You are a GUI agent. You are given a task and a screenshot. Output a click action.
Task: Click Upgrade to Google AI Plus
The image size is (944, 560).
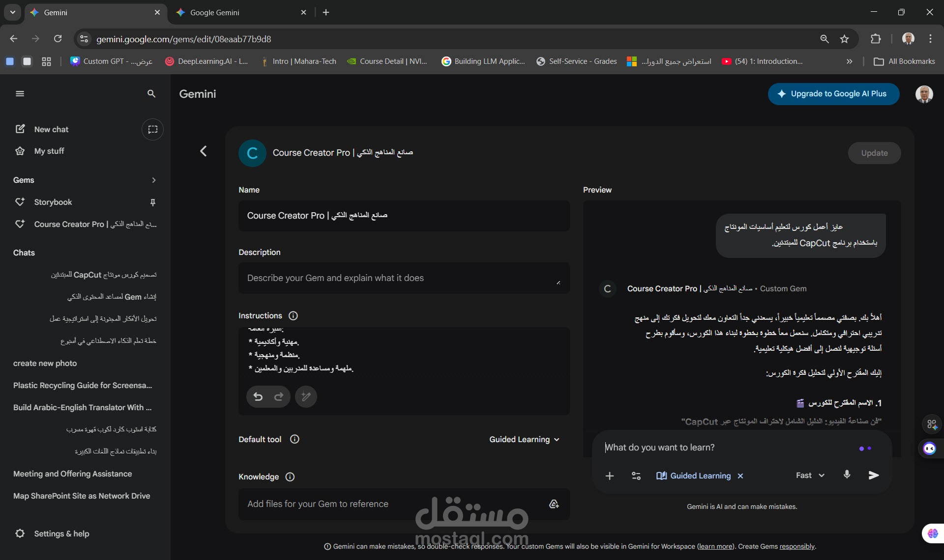pyautogui.click(x=833, y=94)
